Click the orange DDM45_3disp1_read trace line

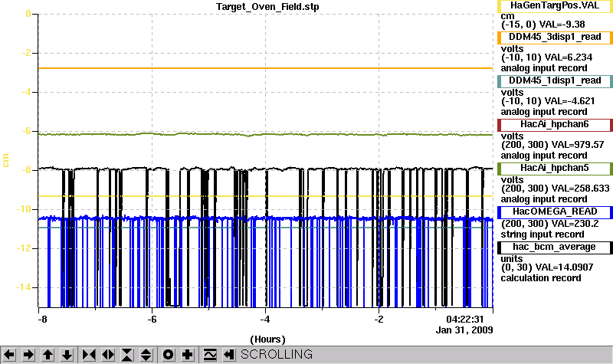click(x=266, y=68)
